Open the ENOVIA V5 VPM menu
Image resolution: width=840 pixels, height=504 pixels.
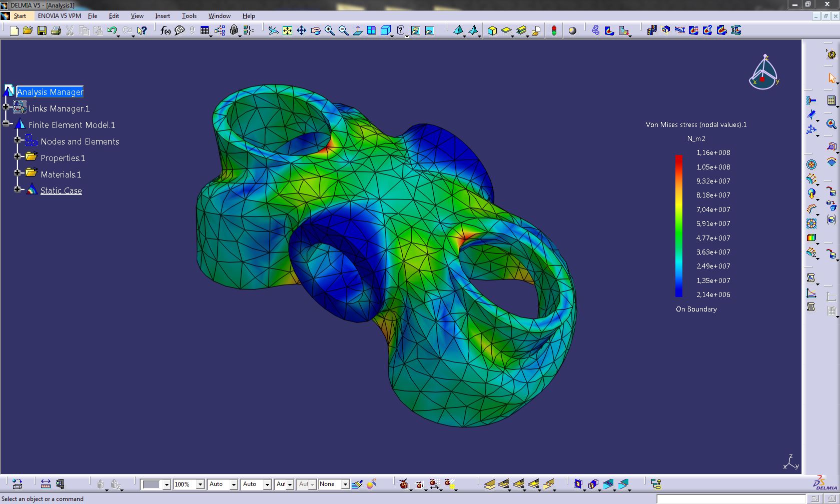[x=60, y=16]
